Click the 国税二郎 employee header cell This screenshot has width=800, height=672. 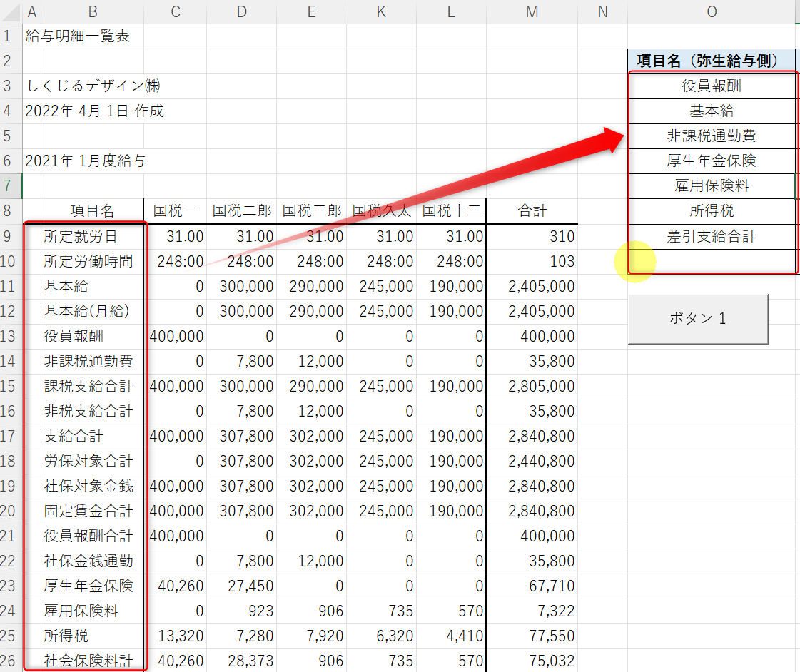pyautogui.click(x=242, y=210)
